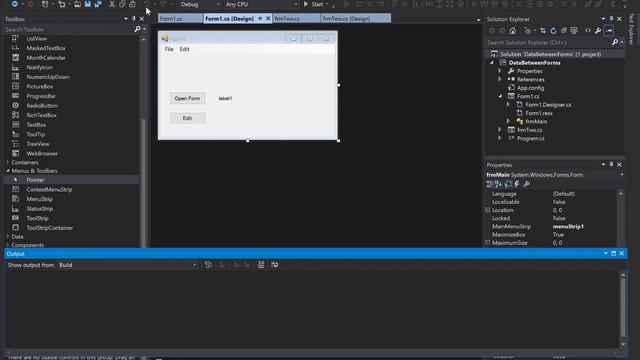Select Form1.Designer.cs in Solution Explorer
Image resolution: width=640 pixels, height=360 pixels.
point(548,105)
